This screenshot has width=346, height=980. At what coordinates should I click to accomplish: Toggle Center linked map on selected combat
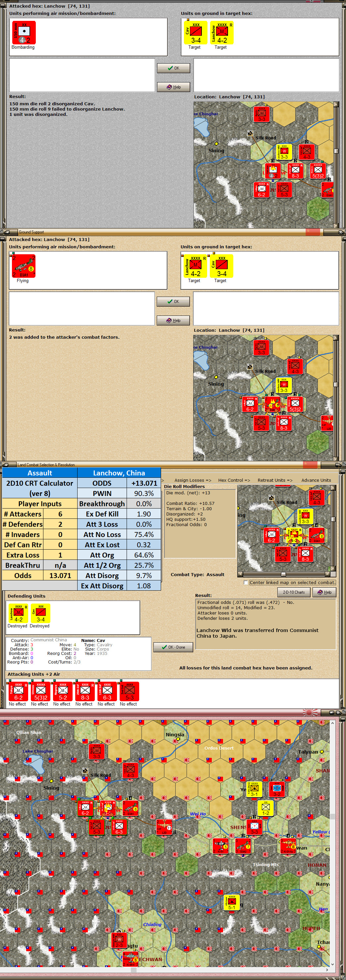click(246, 582)
